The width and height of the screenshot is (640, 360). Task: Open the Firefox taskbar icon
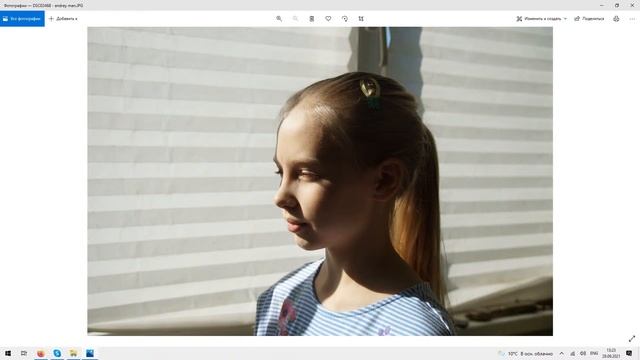point(41,353)
